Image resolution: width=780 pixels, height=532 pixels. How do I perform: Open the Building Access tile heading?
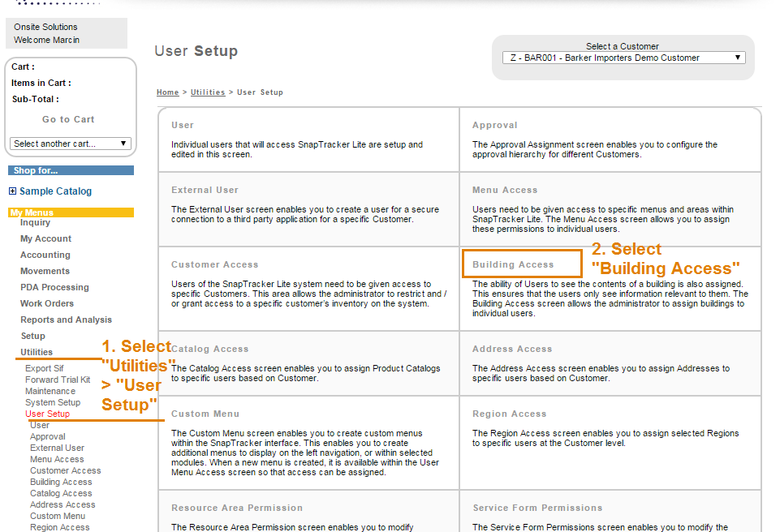coord(513,264)
